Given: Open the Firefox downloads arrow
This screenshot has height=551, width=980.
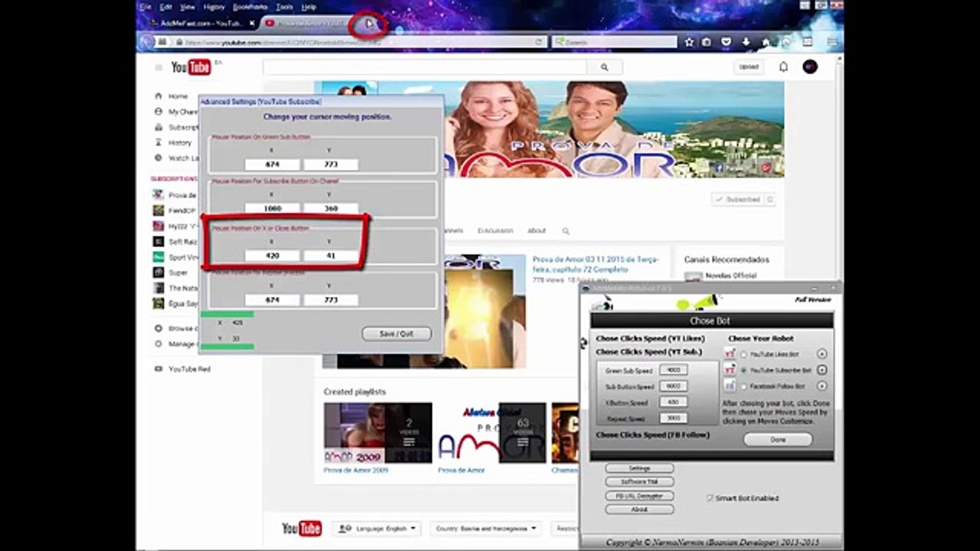Looking at the screenshot, I should click(746, 42).
